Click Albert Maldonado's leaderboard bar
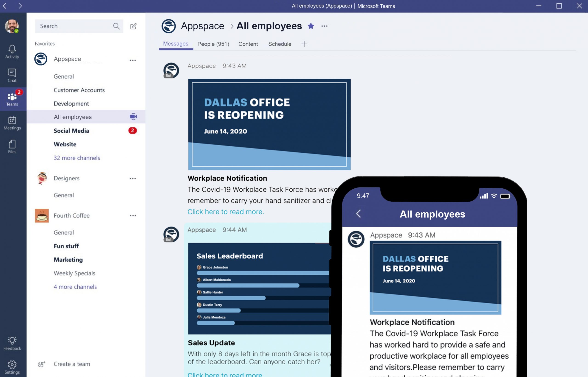Image resolution: width=588 pixels, height=377 pixels. tap(248, 285)
